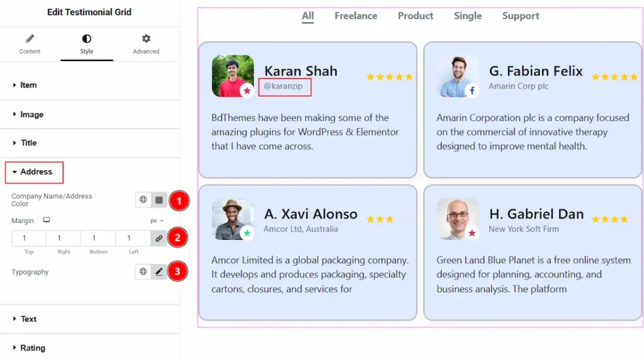Switch to the Advanced tab

(146, 45)
